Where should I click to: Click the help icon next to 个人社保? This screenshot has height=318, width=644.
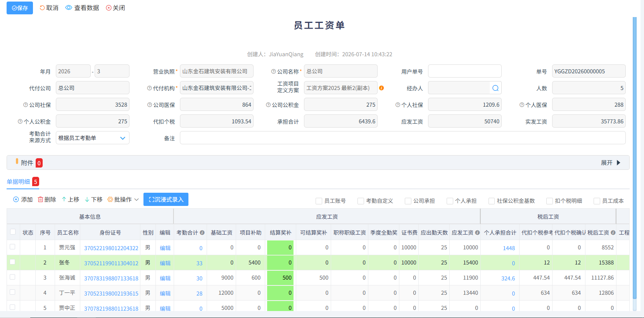pos(398,105)
